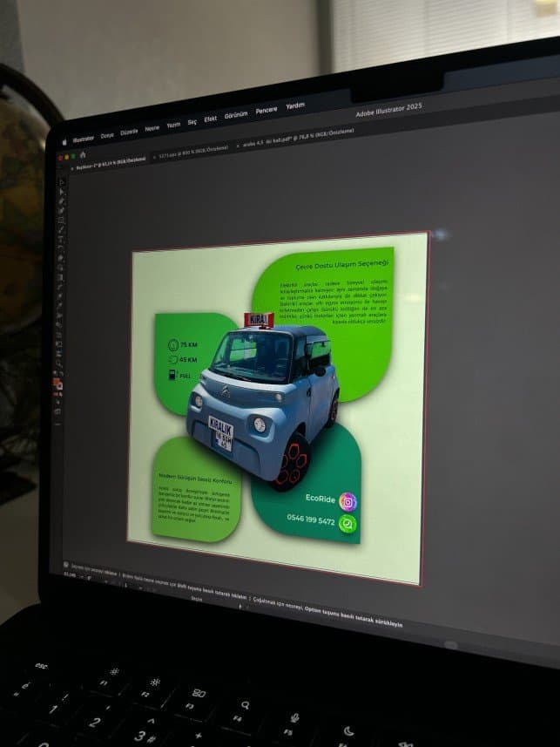Select the body paragraph under Çevre Dostu heading
Image resolution: width=560 pixels, height=747 pixels.
pos(334,302)
